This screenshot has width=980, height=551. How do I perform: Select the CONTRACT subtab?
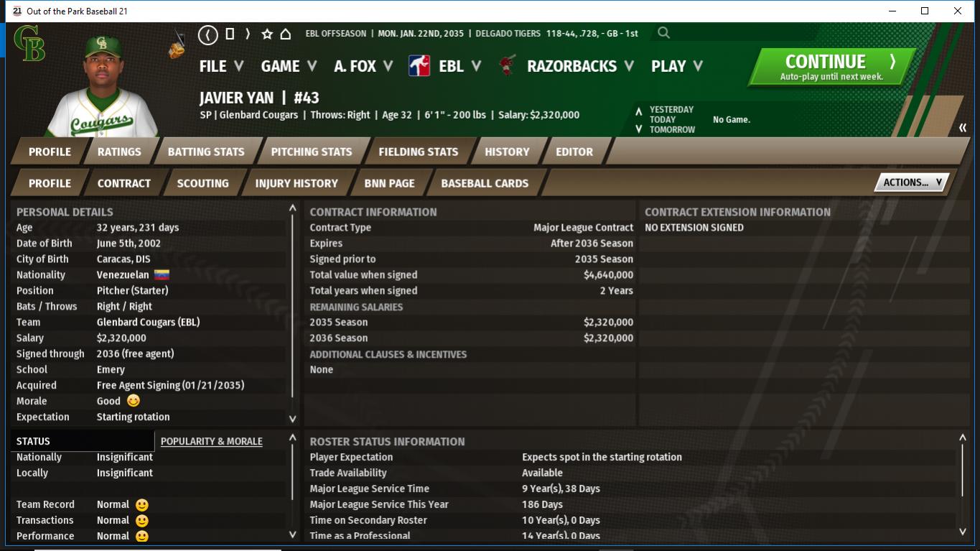pos(124,183)
